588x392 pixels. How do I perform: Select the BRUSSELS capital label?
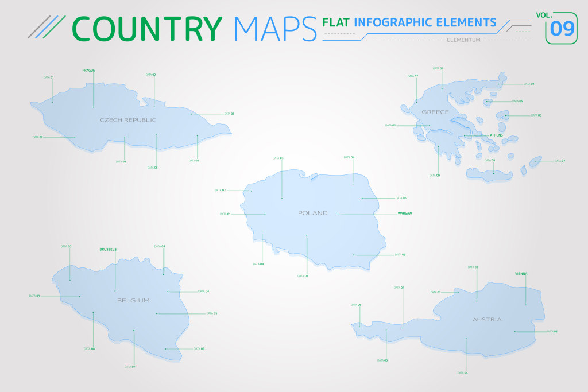pyautogui.click(x=108, y=249)
